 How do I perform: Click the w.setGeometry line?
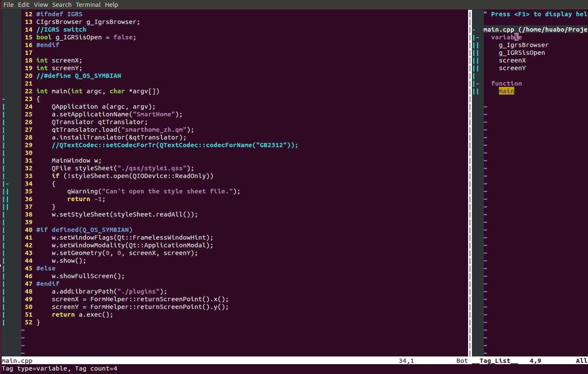125,253
